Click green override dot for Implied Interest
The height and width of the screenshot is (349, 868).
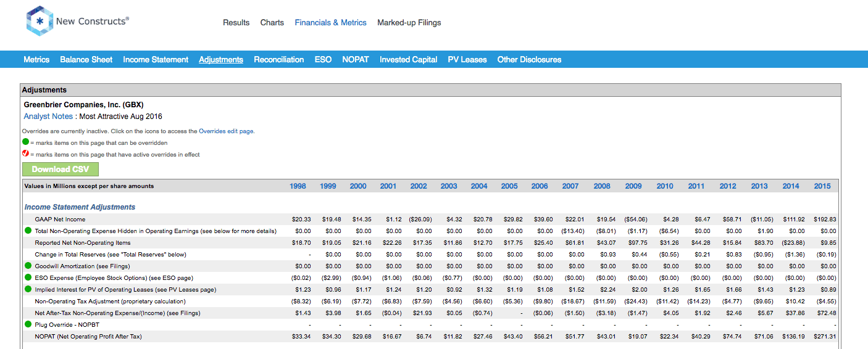pyautogui.click(x=28, y=290)
